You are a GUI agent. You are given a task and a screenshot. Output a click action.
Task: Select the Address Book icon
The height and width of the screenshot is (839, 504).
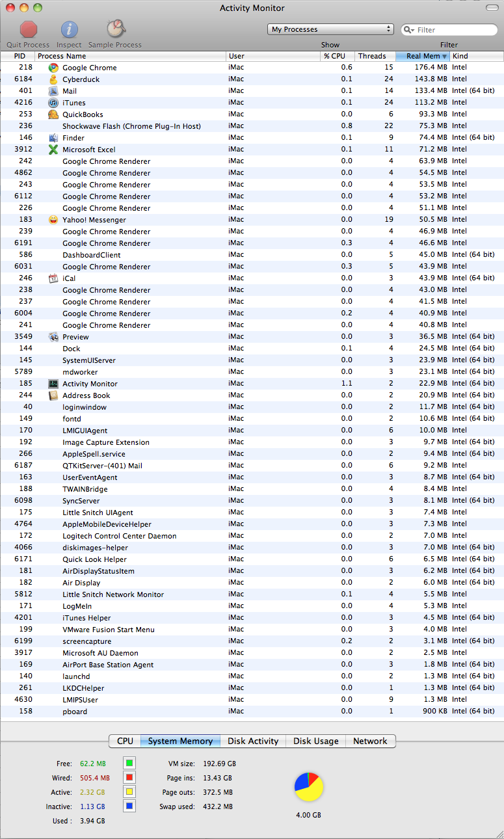[x=53, y=395]
